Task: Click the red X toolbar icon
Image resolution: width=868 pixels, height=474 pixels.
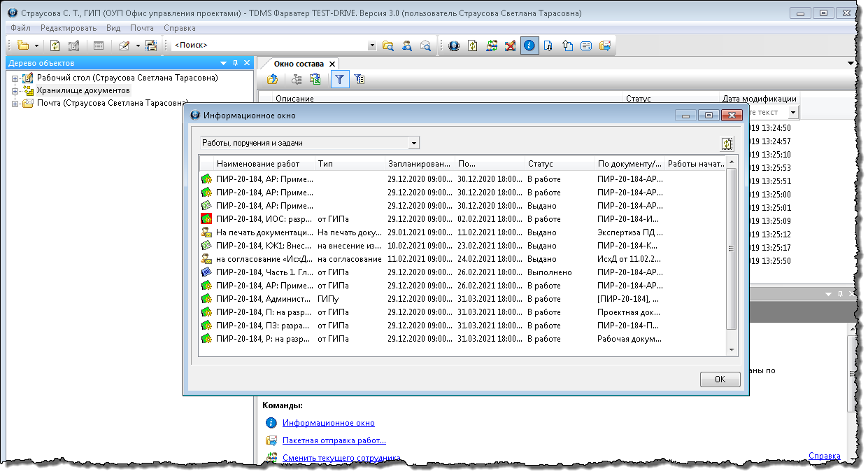Action: click(x=511, y=46)
